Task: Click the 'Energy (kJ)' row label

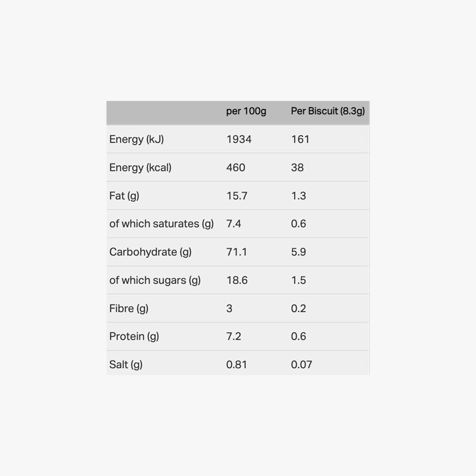Action: [x=137, y=139]
